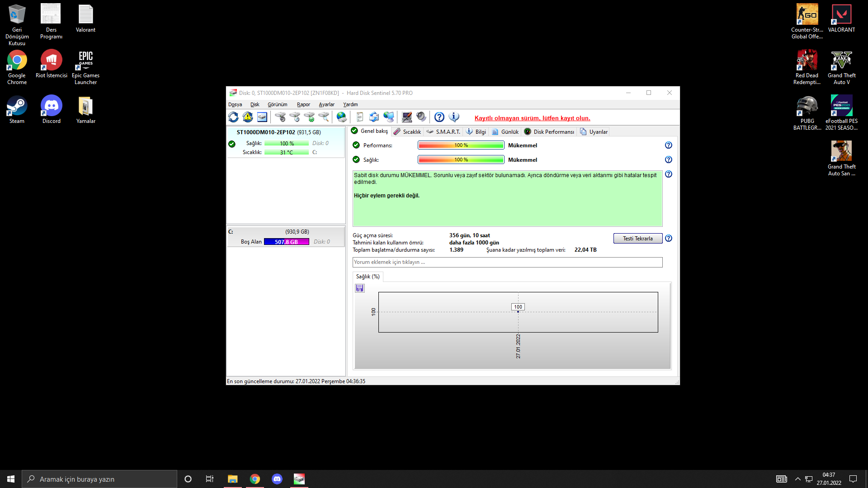Screen dimensions: 868x488
Task: Open the Disk menu
Action: coord(255,104)
